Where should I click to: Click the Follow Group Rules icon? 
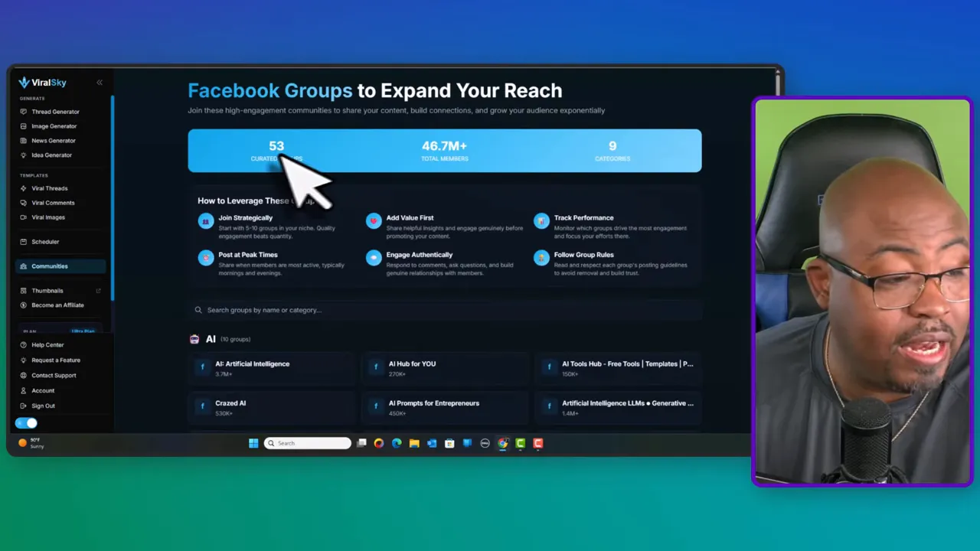[x=541, y=258]
